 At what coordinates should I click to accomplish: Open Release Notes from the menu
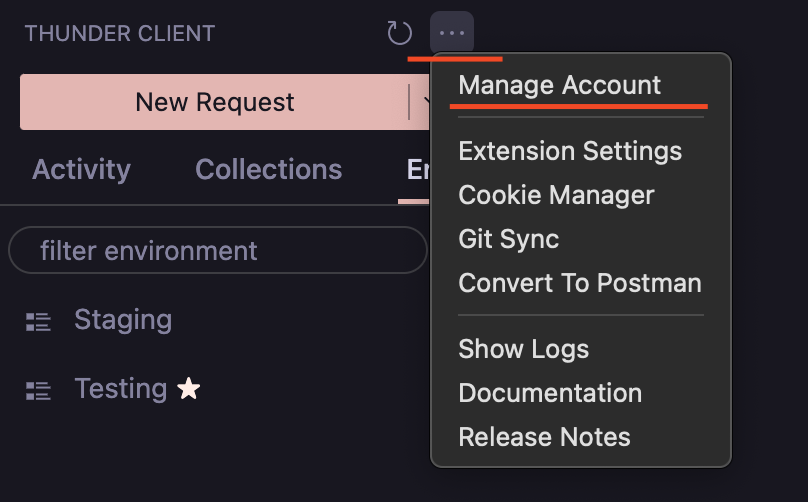(x=544, y=437)
